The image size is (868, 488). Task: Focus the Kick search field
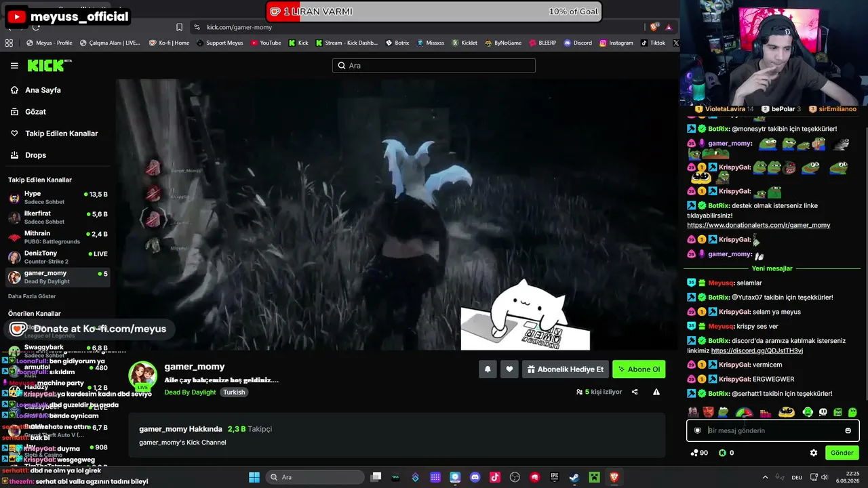point(434,66)
